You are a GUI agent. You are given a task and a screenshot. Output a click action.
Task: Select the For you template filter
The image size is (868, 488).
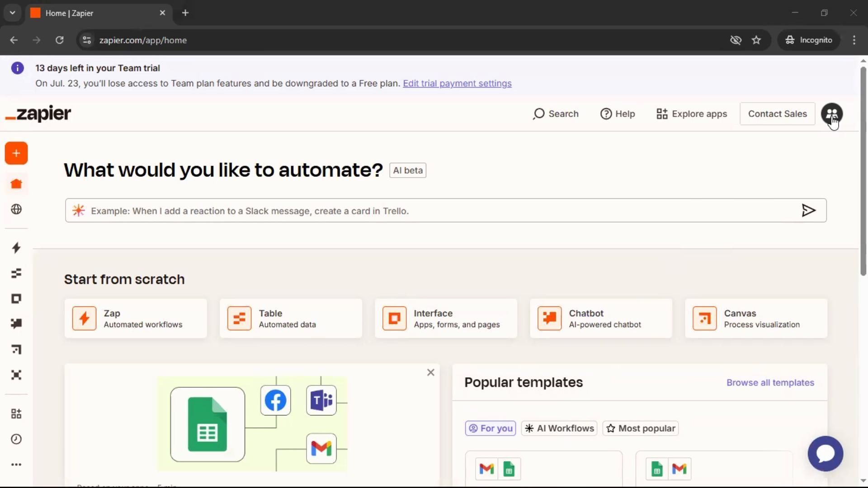491,428
